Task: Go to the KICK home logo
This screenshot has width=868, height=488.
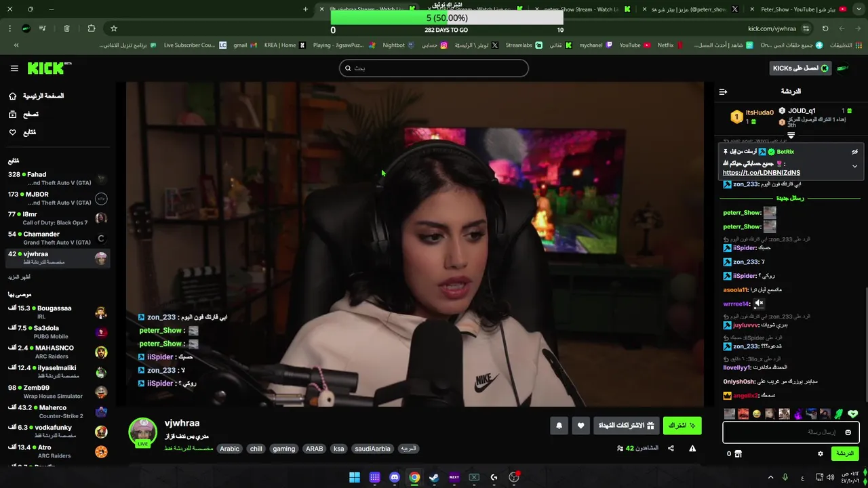Action: click(x=49, y=68)
